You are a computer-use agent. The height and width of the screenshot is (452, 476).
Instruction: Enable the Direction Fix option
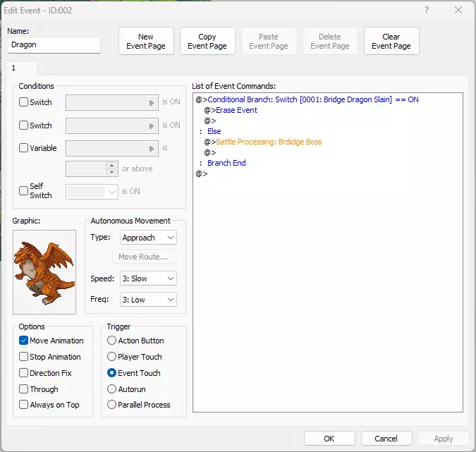click(23, 372)
